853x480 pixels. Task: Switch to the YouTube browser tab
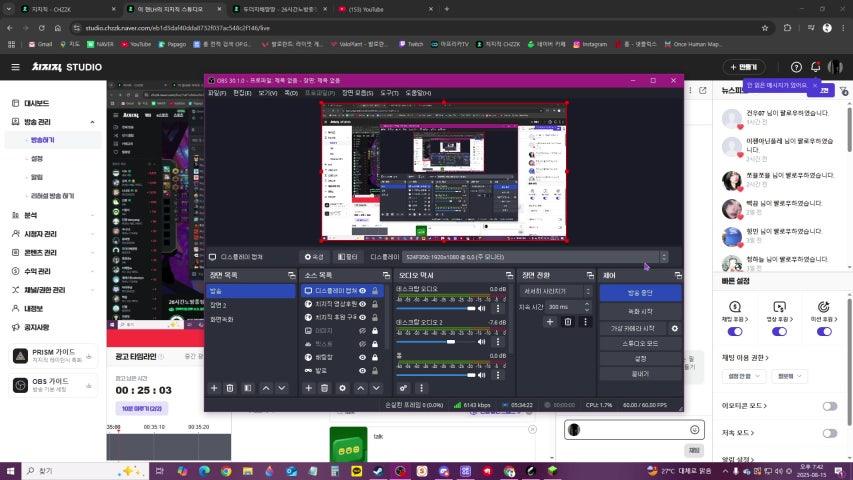click(385, 9)
